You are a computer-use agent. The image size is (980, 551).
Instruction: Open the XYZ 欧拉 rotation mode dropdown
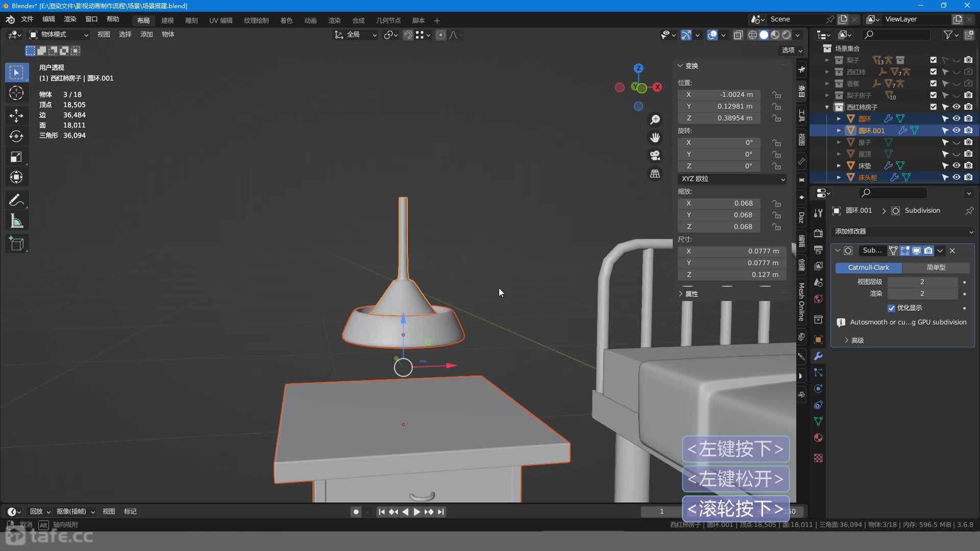[732, 179]
